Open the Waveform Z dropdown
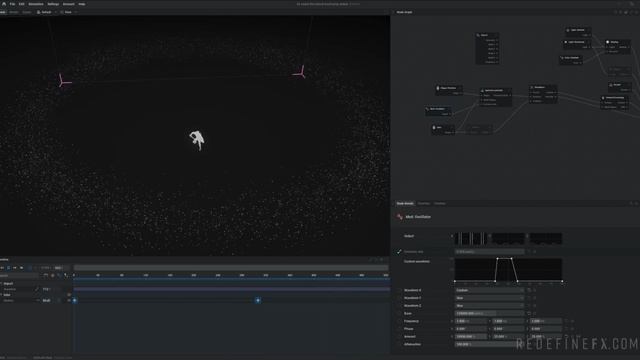 489,306
